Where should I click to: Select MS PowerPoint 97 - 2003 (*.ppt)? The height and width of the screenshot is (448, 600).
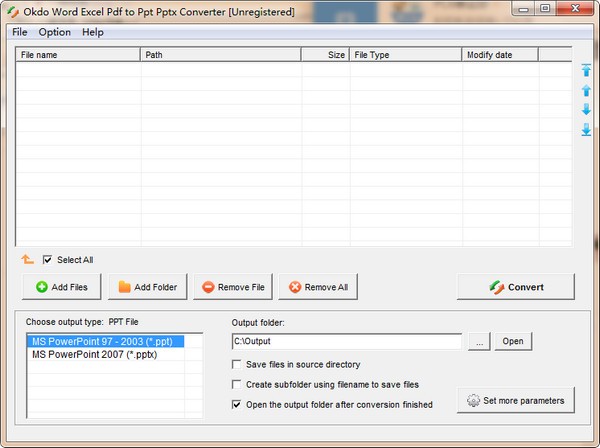(105, 341)
